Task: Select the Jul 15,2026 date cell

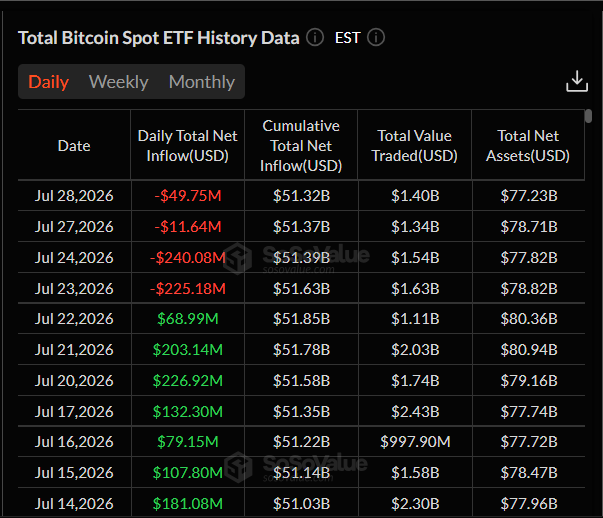Action: [x=74, y=473]
